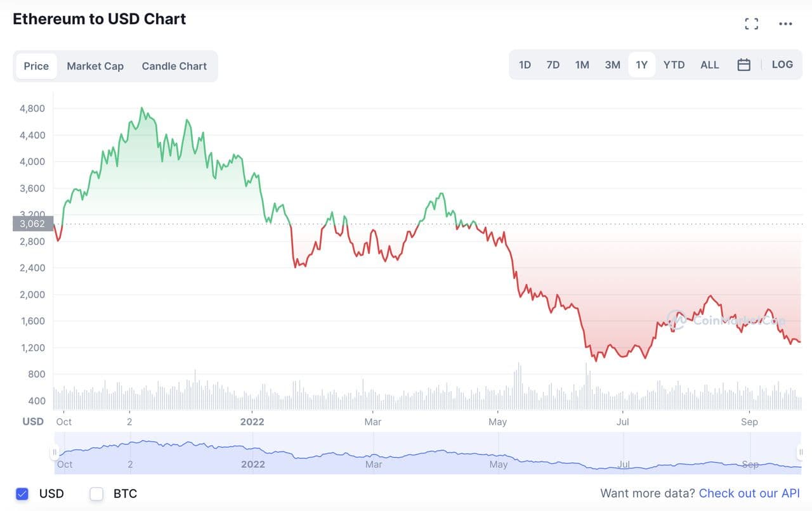This screenshot has width=812, height=511.
Task: Select the 1D time range
Action: pyautogui.click(x=525, y=65)
